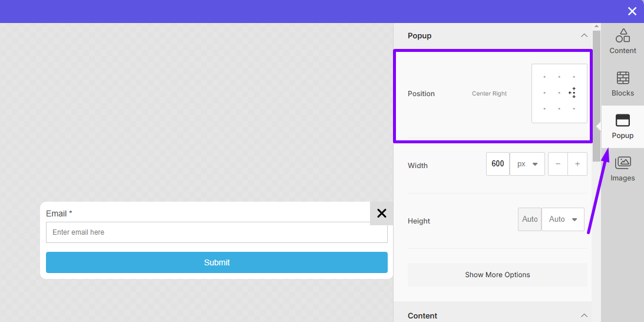Select the Popup sidebar icon
This screenshot has height=322, width=644.
point(622,126)
